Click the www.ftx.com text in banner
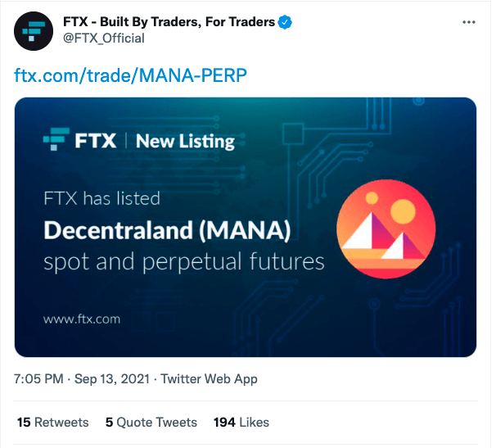This screenshot has width=496, height=448. tap(82, 319)
